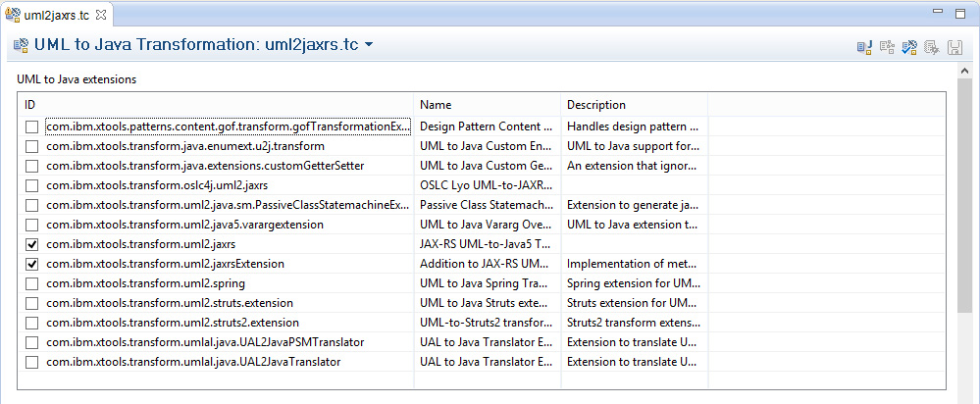Image resolution: width=980 pixels, height=404 pixels.
Task: Maximize the editor view
Action: [x=960, y=14]
